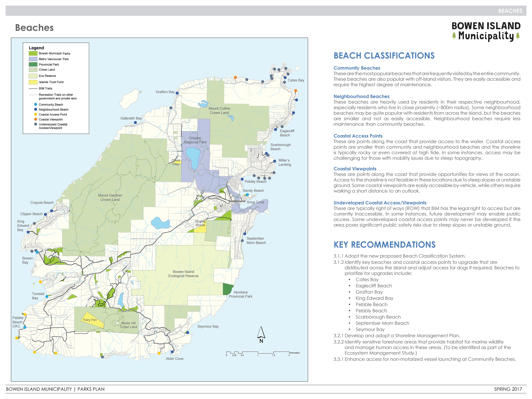Screen dimensions: 532x399
Task: Click the Grafton Bay beach marker
Action: pyautogui.click(x=177, y=93)
